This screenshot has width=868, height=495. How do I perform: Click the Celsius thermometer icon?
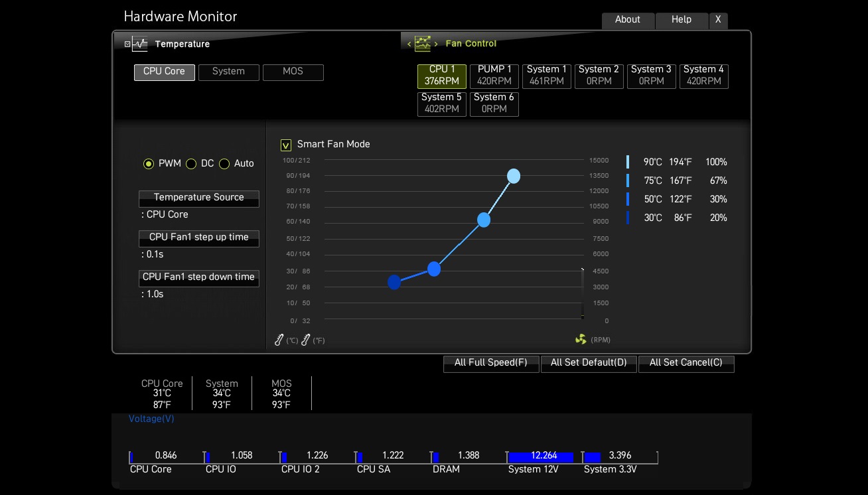pos(279,340)
